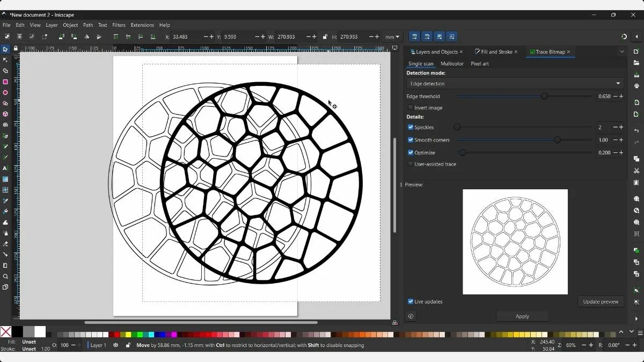This screenshot has height=362, width=644.
Task: Enable the Invert image checkbox
Action: pos(411,108)
